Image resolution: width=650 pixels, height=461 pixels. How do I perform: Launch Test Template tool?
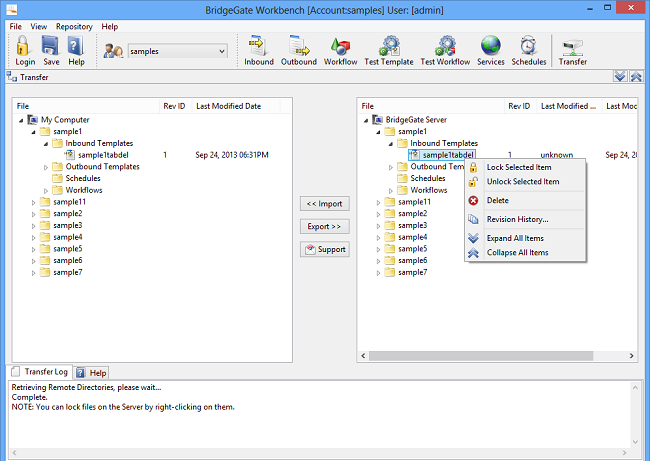click(389, 51)
